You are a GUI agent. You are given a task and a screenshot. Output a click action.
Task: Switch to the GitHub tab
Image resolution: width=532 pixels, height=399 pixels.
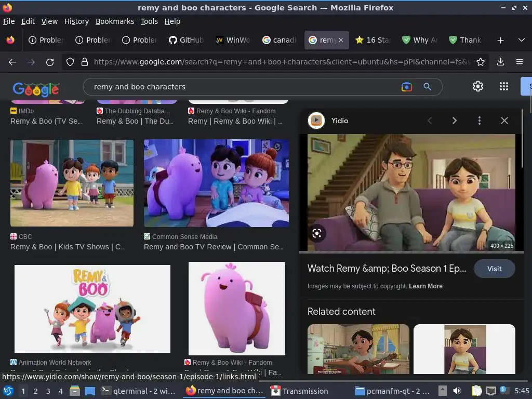tap(187, 40)
